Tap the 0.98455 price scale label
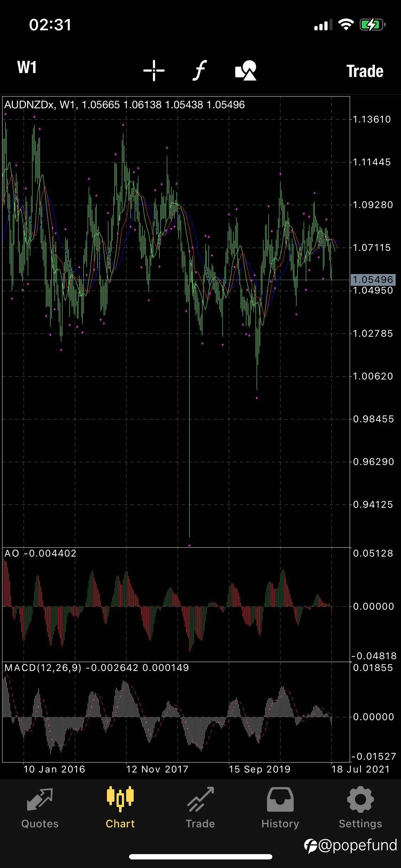The height and width of the screenshot is (868, 401). (x=374, y=419)
